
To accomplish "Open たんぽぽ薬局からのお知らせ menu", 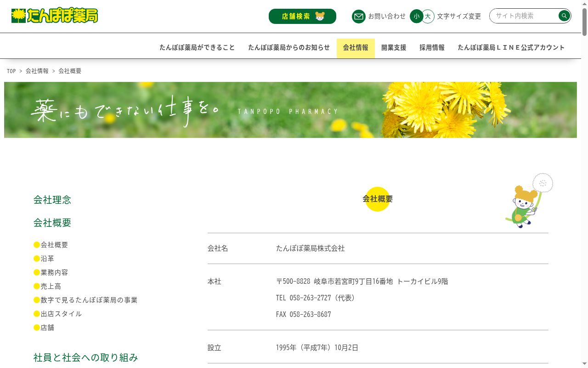I will click(289, 47).
